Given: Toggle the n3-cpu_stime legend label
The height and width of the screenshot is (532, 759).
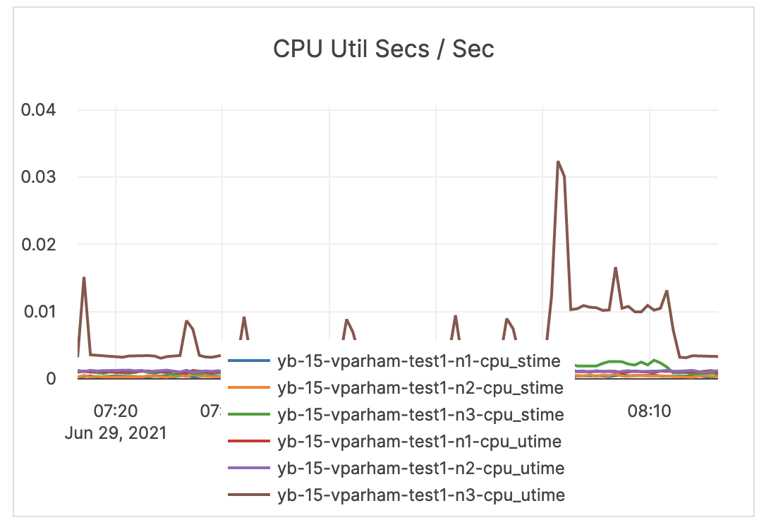Looking at the screenshot, I should click(x=420, y=414).
